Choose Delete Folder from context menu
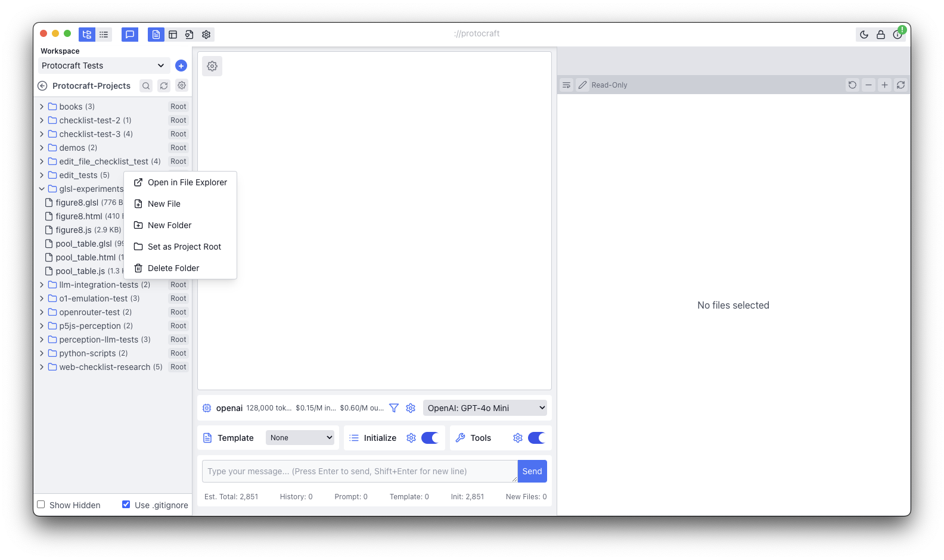The width and height of the screenshot is (944, 560). pos(173,268)
